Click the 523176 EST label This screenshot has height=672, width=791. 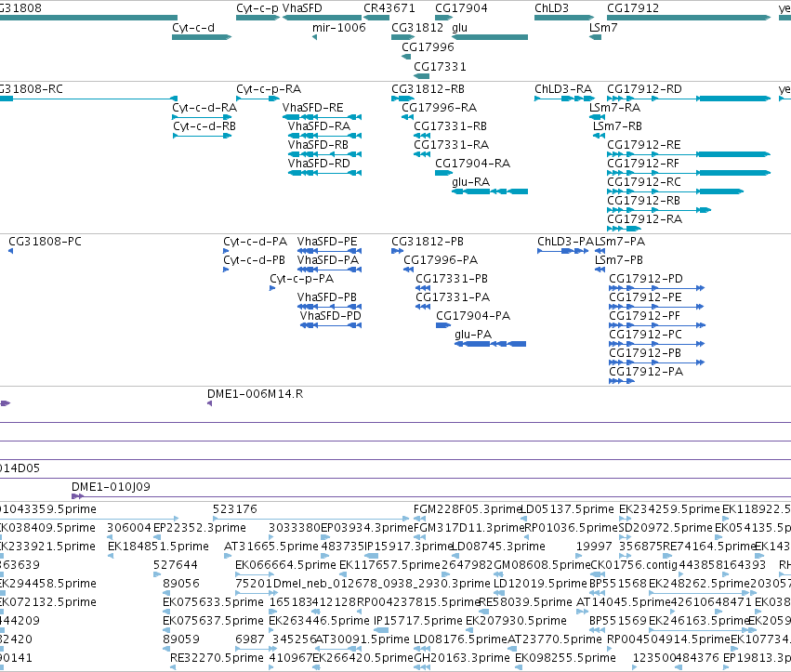coord(235,509)
